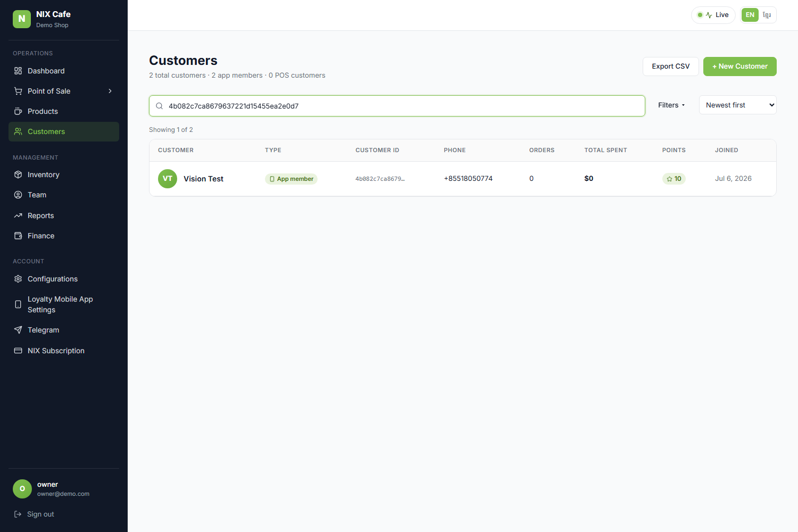Click truncated customer ID 4b082c7ca8679…
The image size is (798, 532).
[x=380, y=179]
